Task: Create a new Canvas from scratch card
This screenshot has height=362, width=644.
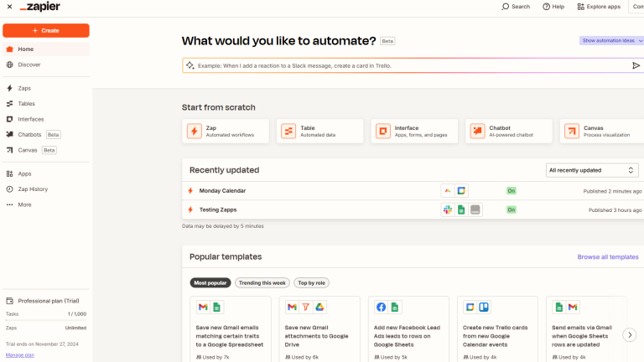Action: point(602,132)
